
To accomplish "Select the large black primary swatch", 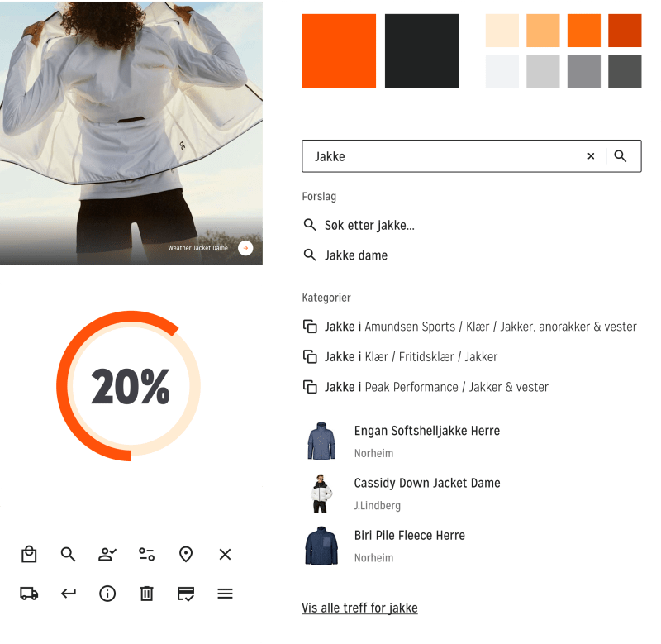I will (x=421, y=50).
